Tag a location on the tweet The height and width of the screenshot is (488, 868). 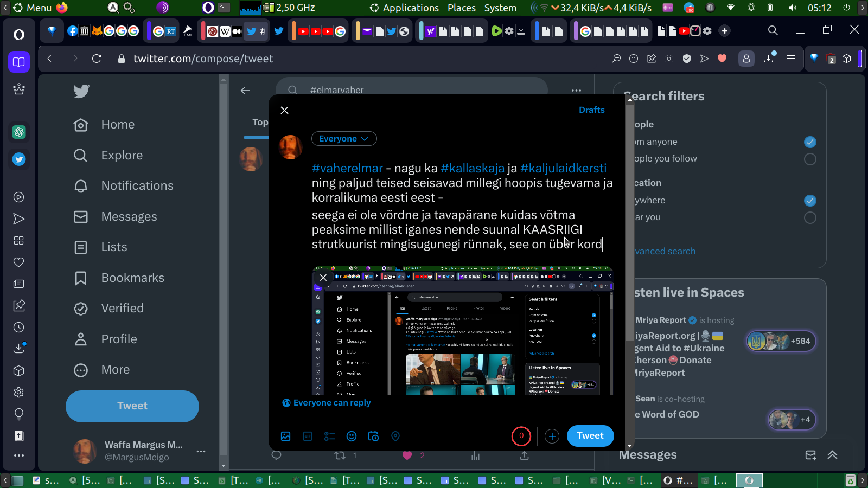395,436
